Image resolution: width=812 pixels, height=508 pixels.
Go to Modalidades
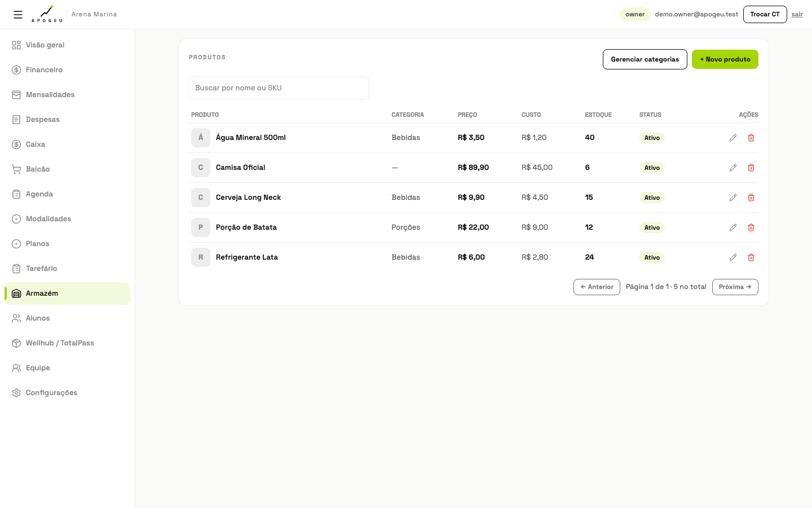pyautogui.click(x=67, y=219)
